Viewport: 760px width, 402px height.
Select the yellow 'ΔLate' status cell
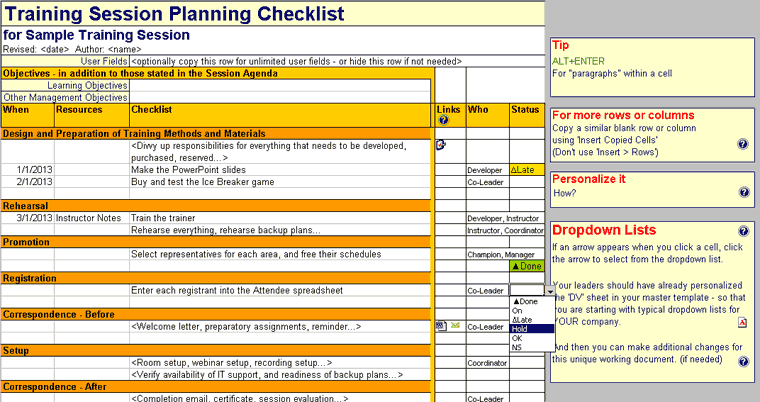(526, 170)
